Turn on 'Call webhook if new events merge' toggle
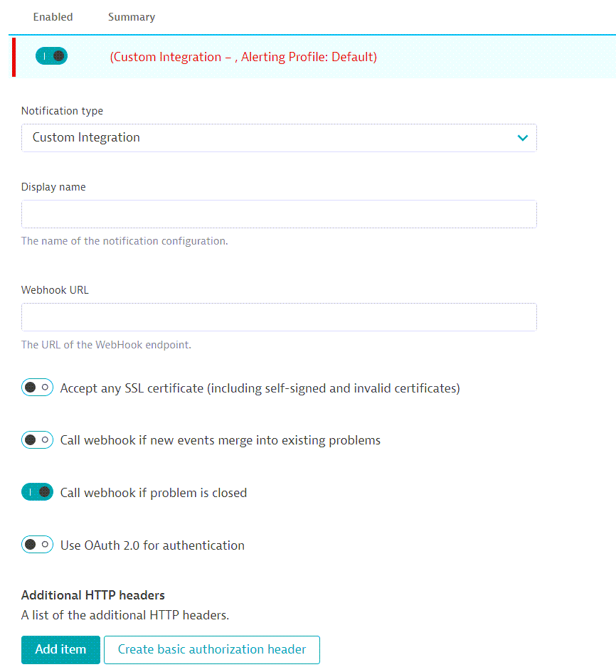This screenshot has height=672, width=616. [x=37, y=439]
